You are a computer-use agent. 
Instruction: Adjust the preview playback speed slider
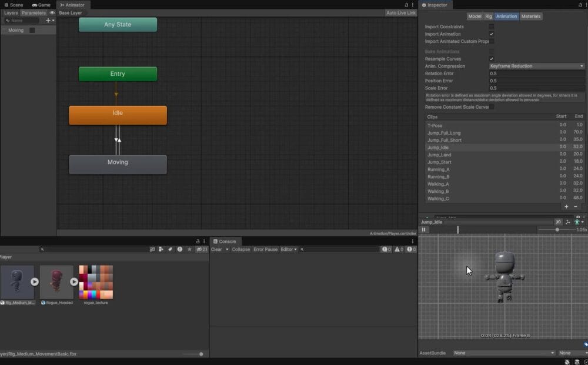557,230
